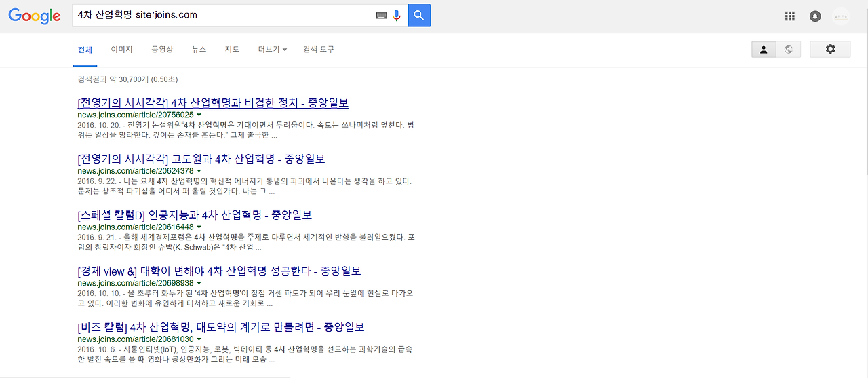The width and height of the screenshot is (868, 378).
Task: Click snippet dated 2016. 10. 20.
Action: 245,130
